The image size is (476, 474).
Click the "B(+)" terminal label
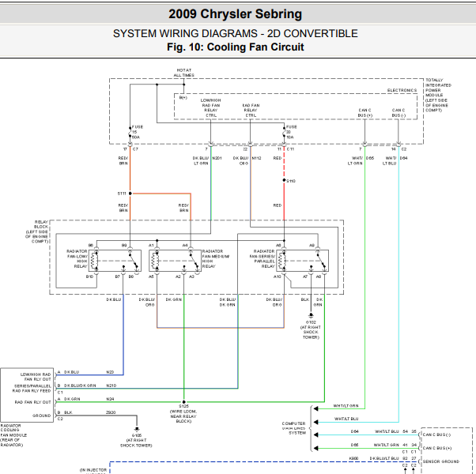(183, 98)
